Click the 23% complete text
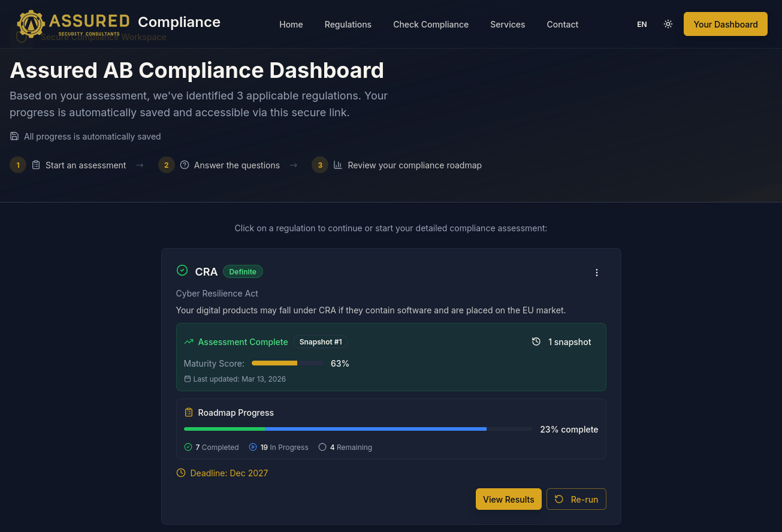Screen dimensions: 782x532 pyautogui.click(x=569, y=429)
